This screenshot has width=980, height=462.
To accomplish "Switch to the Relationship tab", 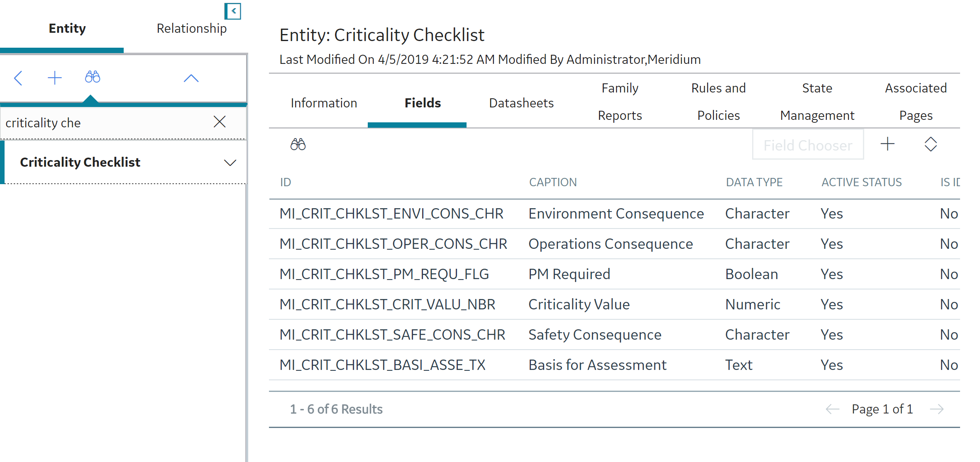I will [191, 29].
